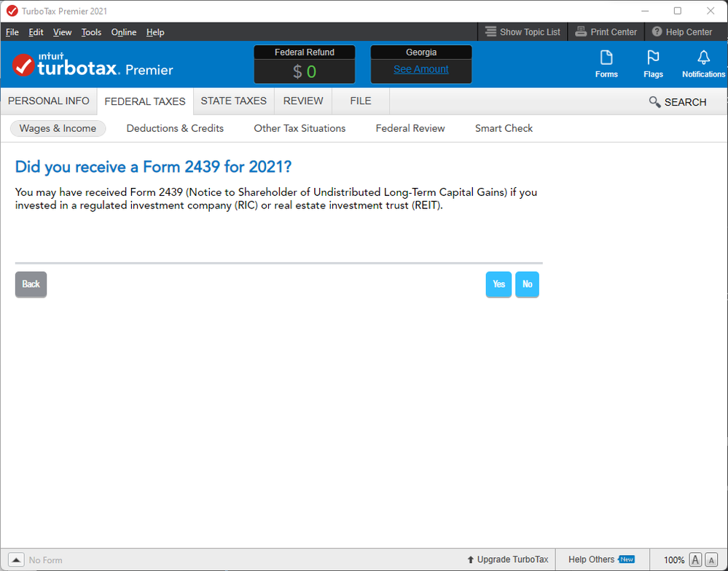Click the Upgrade TurboTax arrow link

click(x=507, y=559)
